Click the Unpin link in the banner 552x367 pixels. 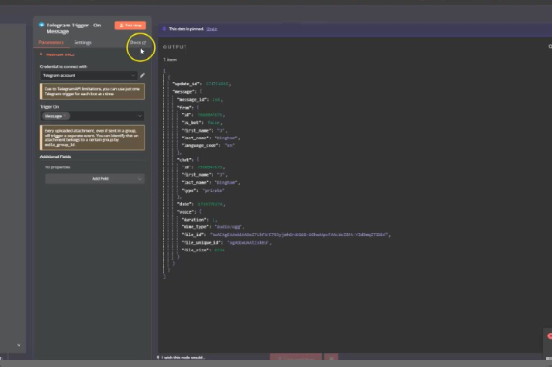[x=212, y=29]
